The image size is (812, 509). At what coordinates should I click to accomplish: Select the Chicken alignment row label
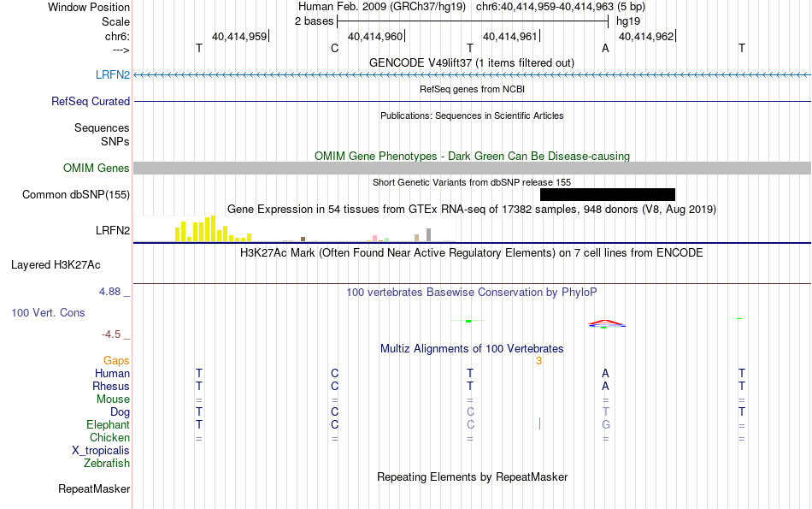[109, 437]
